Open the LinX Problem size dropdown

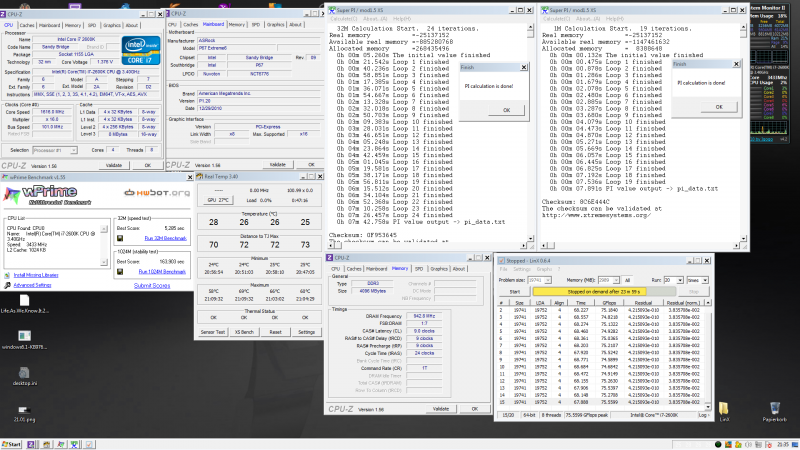point(539,280)
